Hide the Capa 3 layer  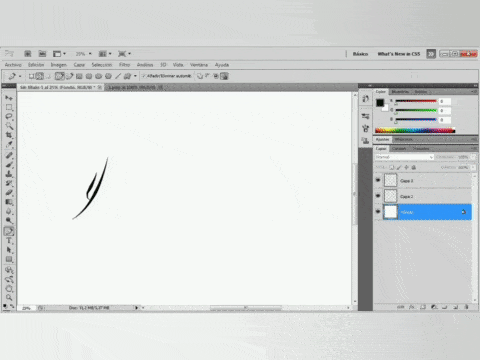(378, 180)
